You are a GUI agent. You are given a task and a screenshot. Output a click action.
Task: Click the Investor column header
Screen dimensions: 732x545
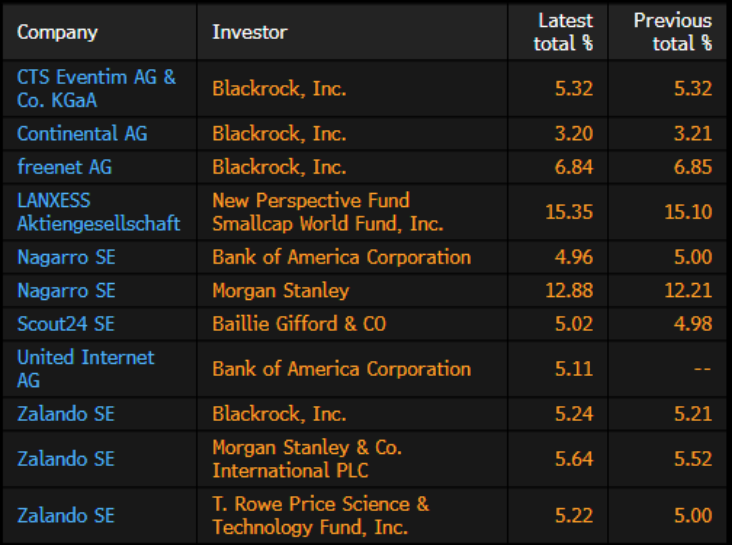click(x=249, y=32)
